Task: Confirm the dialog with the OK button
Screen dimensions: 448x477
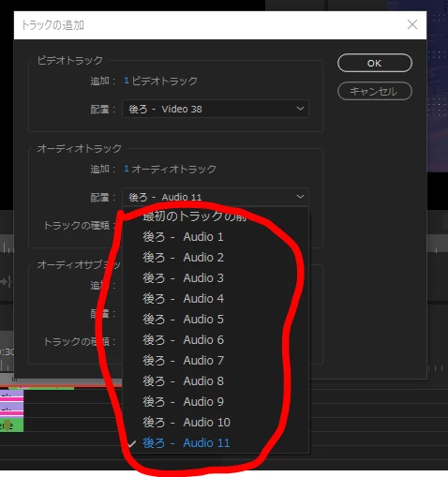Action: coord(375,63)
